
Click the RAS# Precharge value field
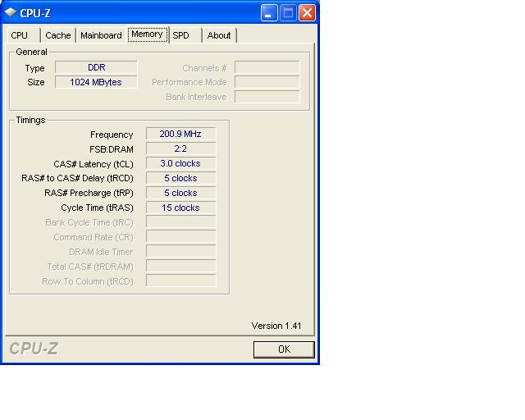point(180,194)
